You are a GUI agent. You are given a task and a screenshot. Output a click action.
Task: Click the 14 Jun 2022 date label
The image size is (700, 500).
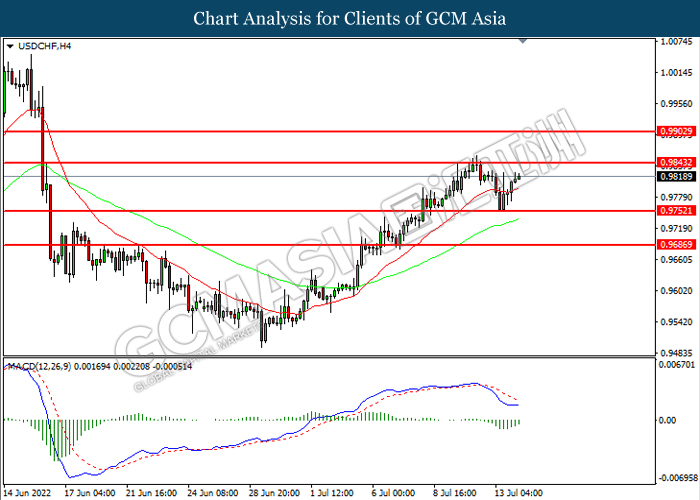click(x=27, y=493)
